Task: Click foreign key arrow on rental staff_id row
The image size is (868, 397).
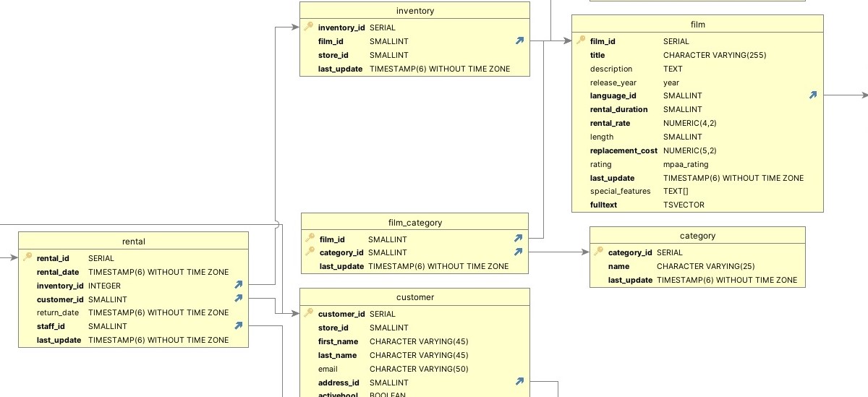Action: coord(238,326)
